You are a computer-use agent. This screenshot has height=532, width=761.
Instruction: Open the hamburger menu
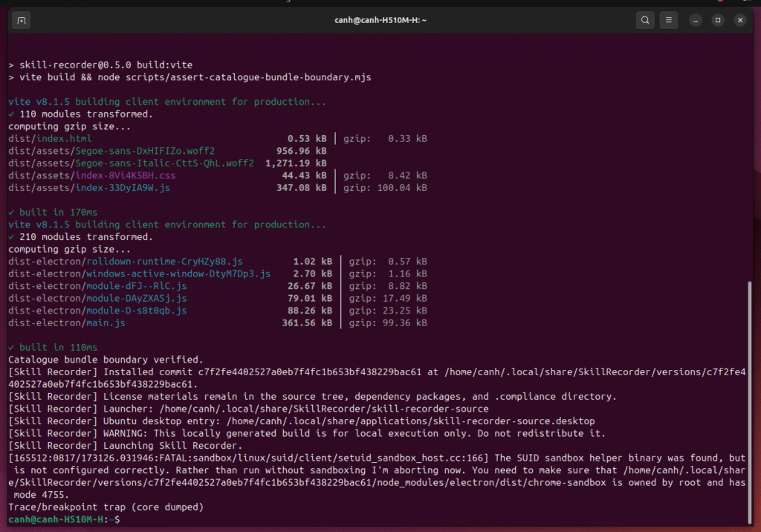[669, 20]
